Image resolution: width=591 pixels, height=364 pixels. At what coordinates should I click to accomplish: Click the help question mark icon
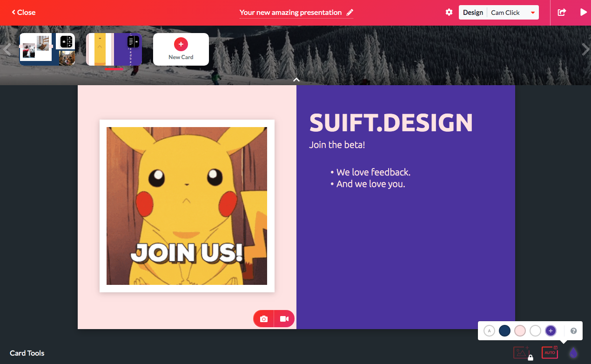(x=574, y=330)
